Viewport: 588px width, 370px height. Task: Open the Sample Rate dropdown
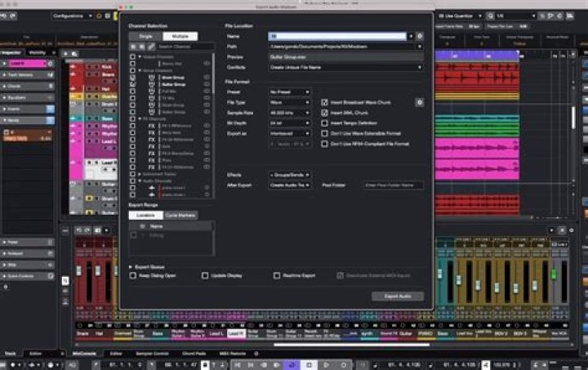tap(289, 113)
